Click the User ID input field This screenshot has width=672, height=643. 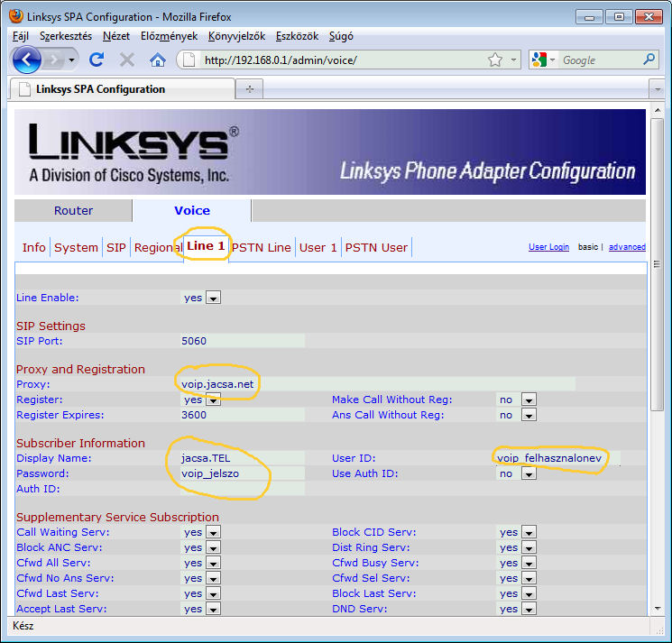[558, 458]
